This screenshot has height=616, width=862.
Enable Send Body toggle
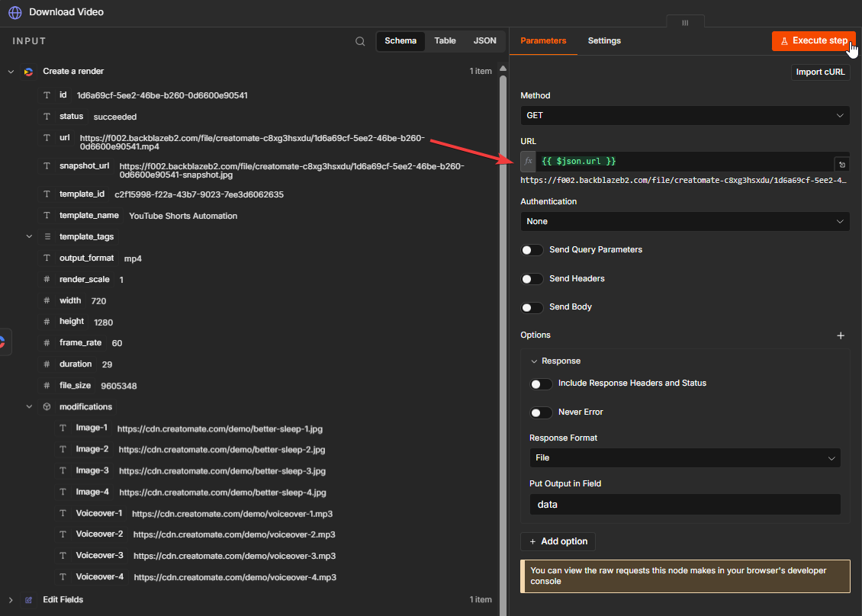click(532, 308)
